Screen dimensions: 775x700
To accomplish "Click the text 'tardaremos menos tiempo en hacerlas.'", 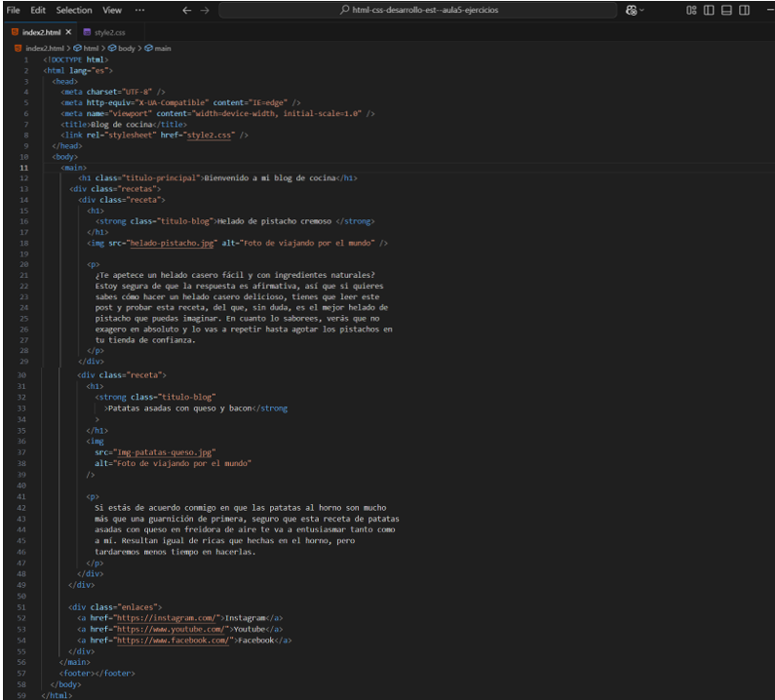I will point(174,552).
